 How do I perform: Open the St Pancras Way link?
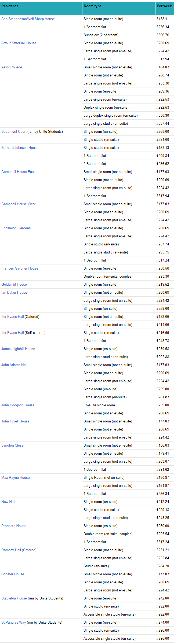click(x=14, y=623)
